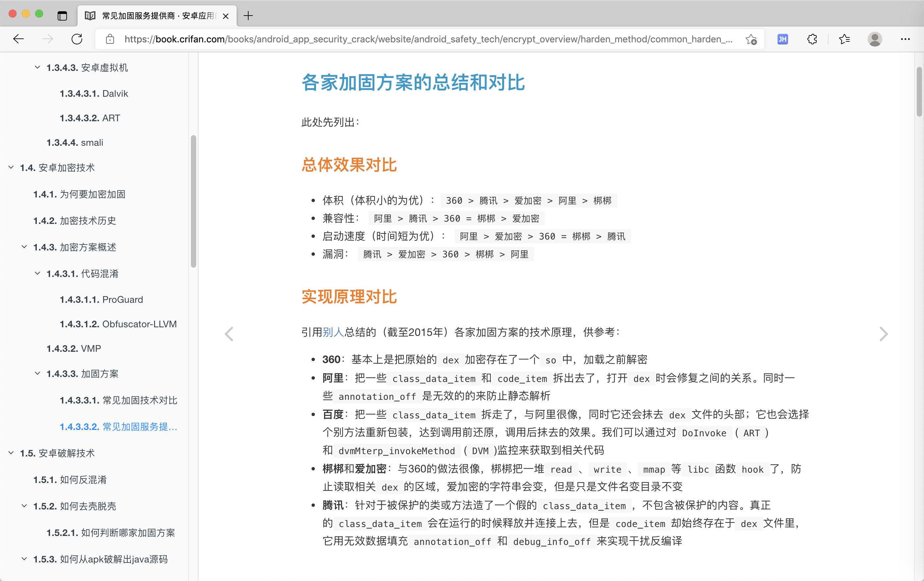
Task: Open 1.4.3.1. 代码混淆
Action: 83,274
